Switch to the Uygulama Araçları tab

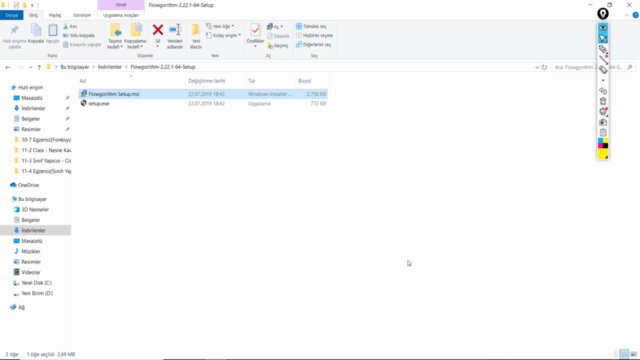(x=121, y=15)
